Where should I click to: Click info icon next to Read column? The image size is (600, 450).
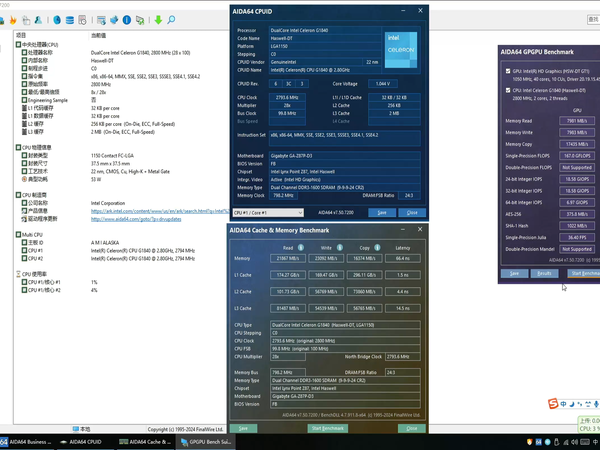click(x=301, y=248)
